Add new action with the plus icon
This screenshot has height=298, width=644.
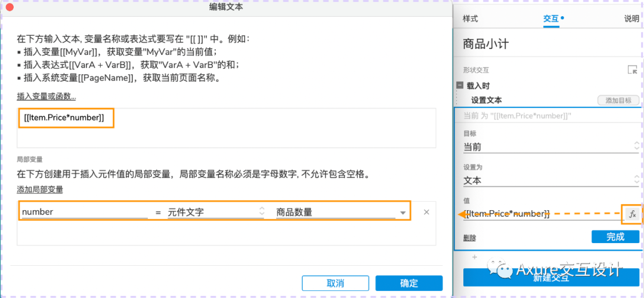[475, 257]
